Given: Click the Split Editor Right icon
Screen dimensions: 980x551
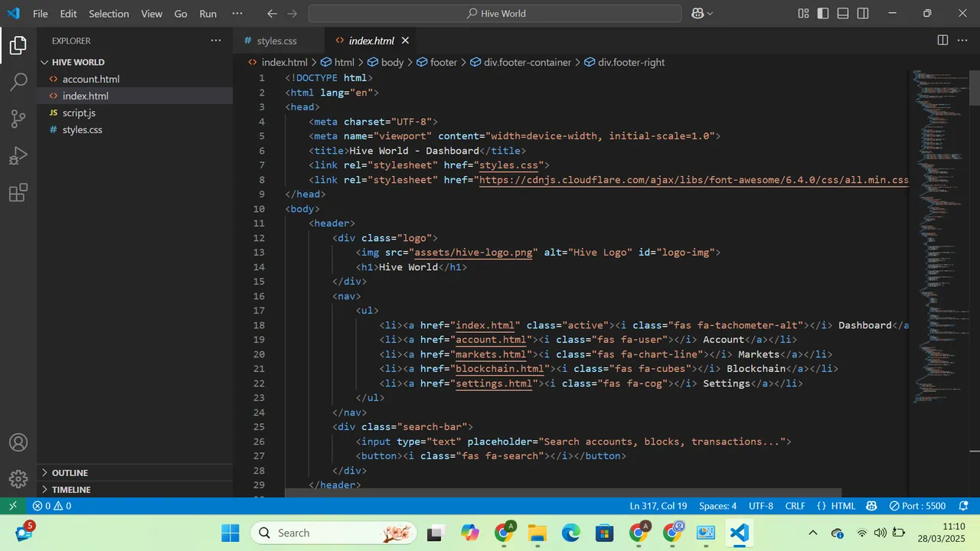Looking at the screenshot, I should (942, 41).
